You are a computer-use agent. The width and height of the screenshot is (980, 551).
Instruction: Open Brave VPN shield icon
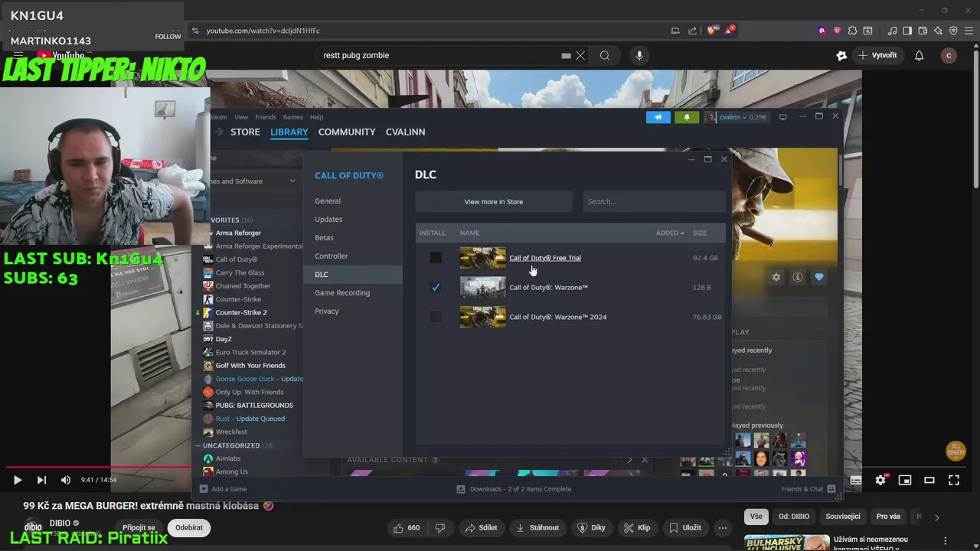click(x=953, y=31)
